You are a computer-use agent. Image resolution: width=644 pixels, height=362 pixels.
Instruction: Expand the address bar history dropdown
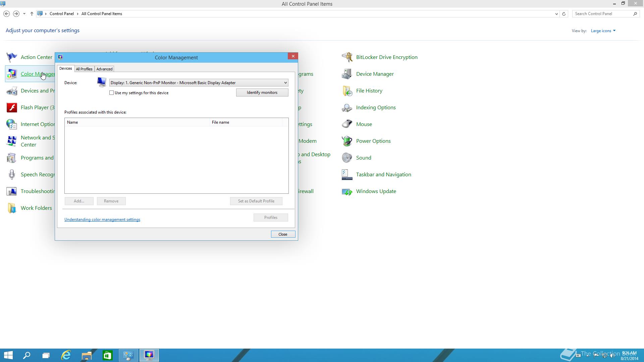(556, 14)
